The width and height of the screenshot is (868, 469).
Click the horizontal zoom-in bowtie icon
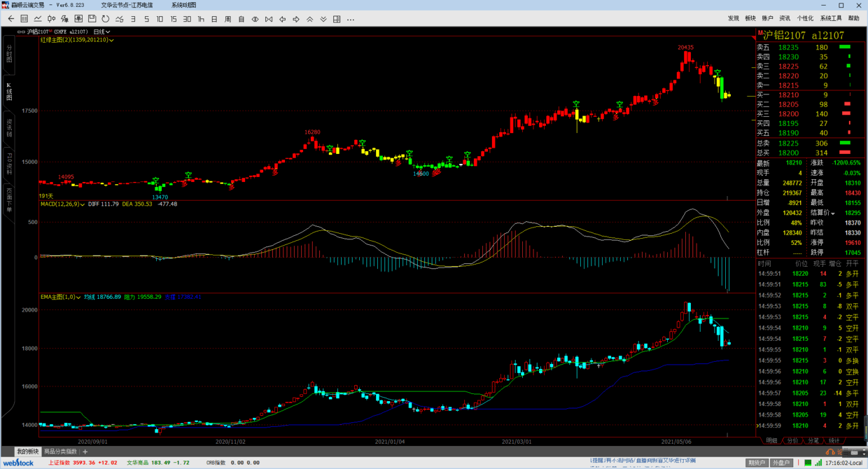pos(269,19)
